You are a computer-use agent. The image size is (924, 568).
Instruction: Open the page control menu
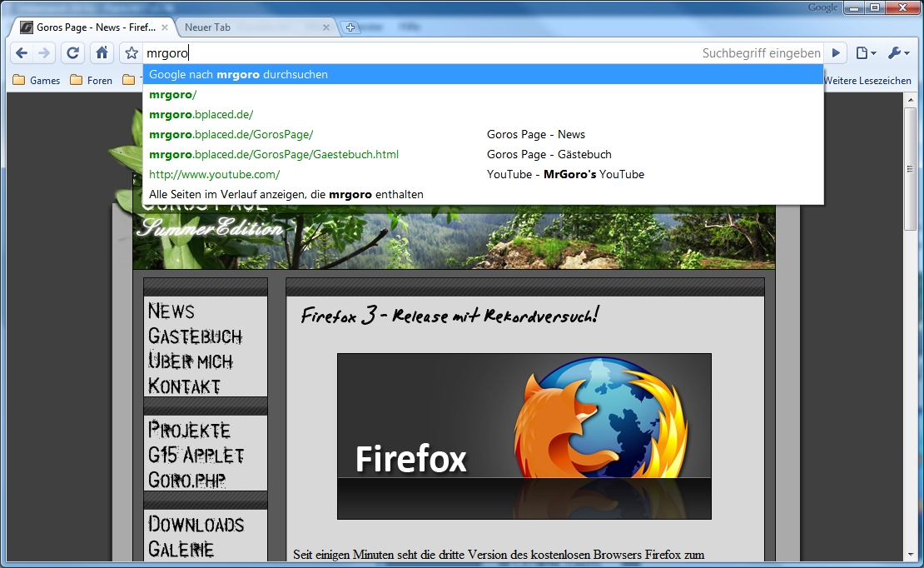[866, 53]
